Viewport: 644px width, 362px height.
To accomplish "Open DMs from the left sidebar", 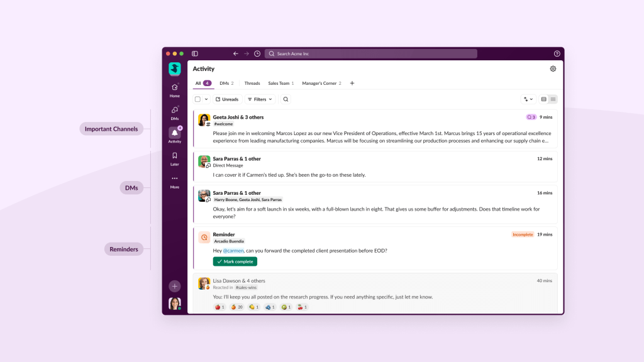I will point(174,110).
